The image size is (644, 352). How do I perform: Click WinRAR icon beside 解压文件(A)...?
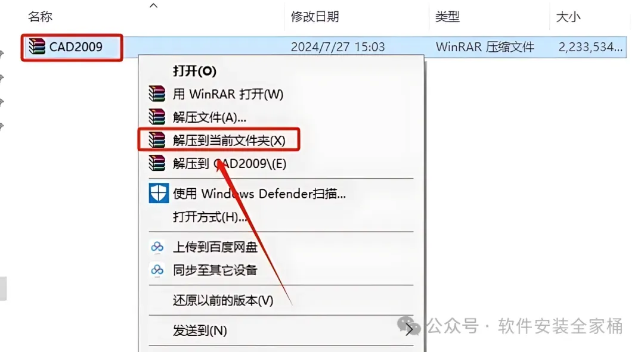157,117
